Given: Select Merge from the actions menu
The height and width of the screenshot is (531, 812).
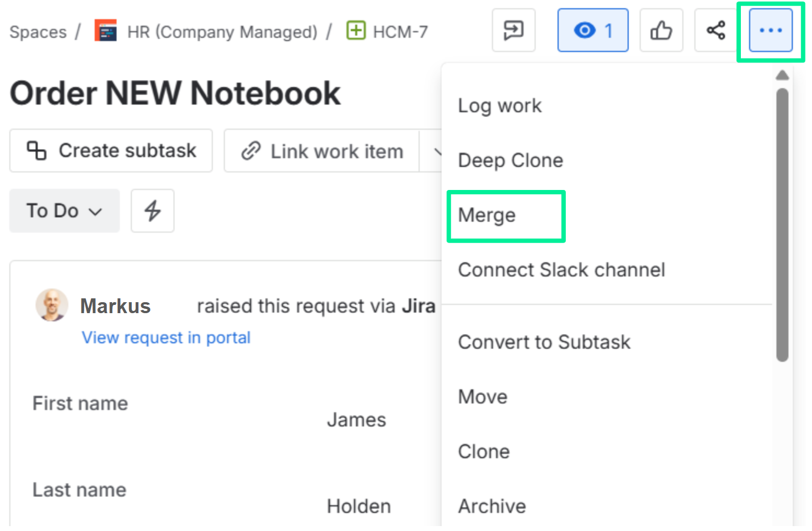Looking at the screenshot, I should [486, 216].
